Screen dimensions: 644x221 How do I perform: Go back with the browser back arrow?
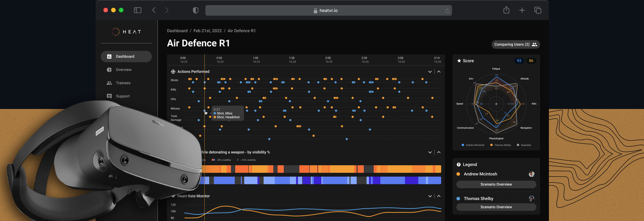pos(154,10)
